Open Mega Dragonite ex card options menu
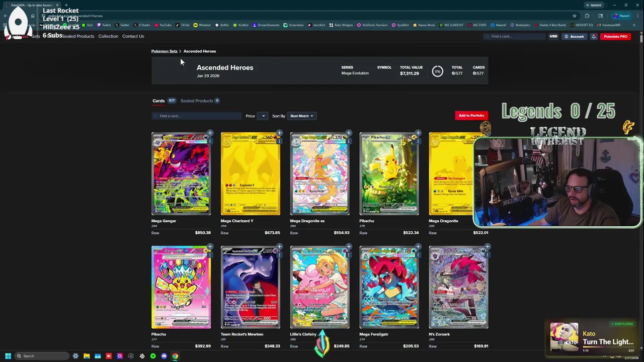 349,141
